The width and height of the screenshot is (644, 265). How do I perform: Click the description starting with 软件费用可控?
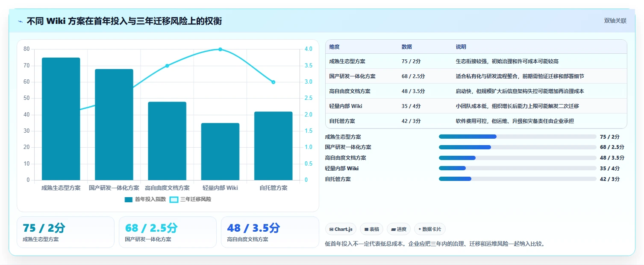click(x=515, y=121)
